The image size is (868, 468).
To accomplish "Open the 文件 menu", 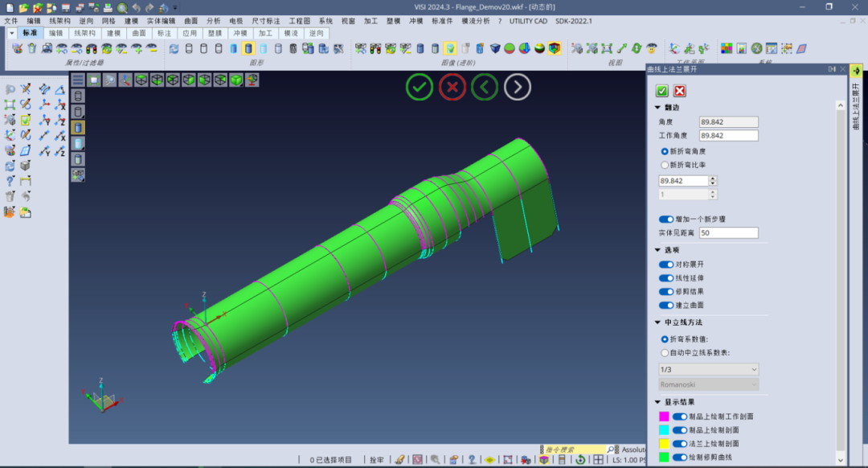I will 11,21.
